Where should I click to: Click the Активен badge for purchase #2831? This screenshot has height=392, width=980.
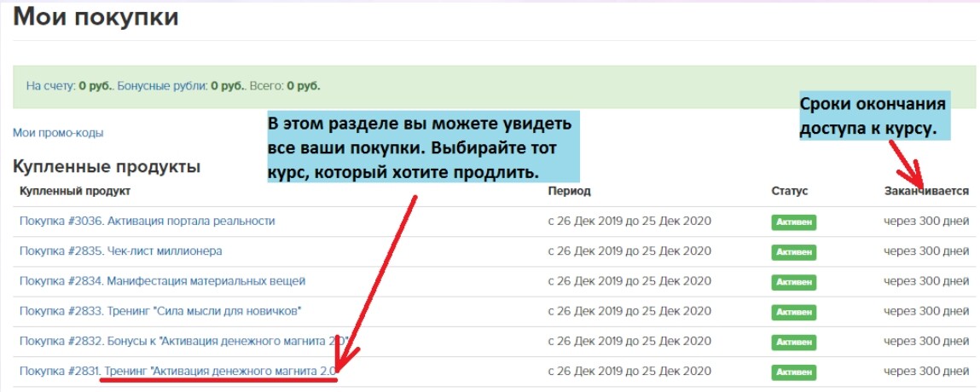[794, 372]
